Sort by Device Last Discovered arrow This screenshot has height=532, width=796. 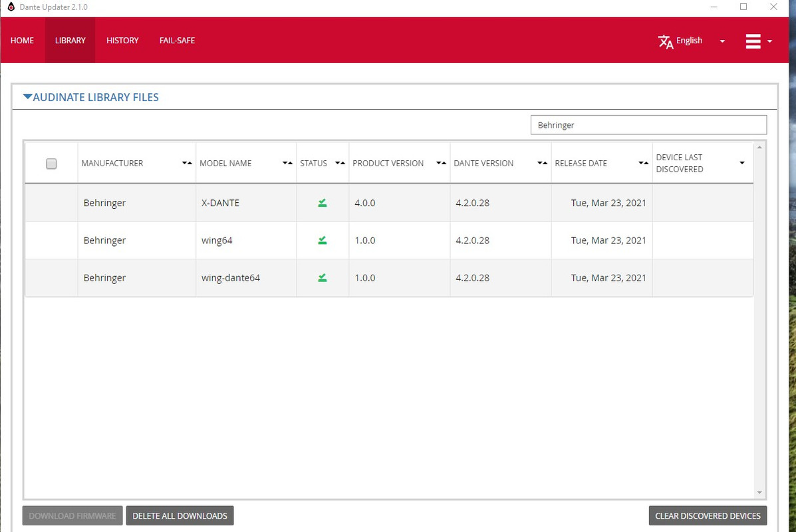point(742,163)
